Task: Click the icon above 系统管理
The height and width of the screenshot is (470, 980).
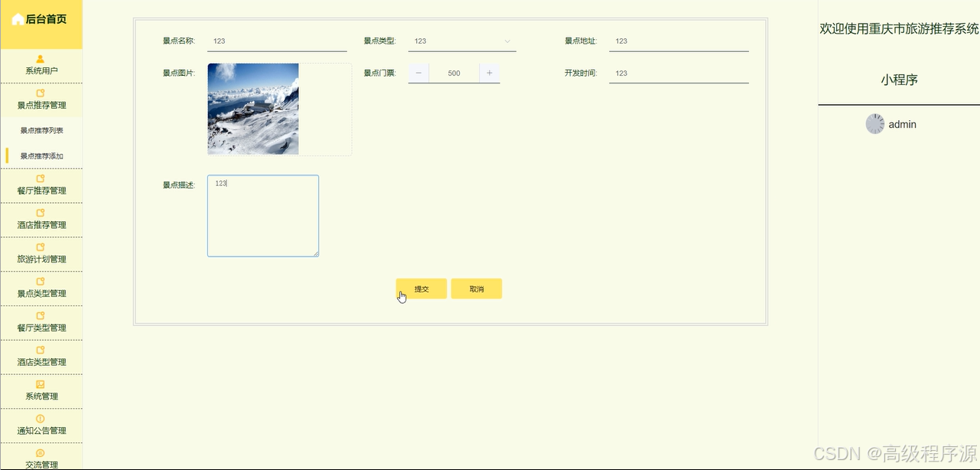Action: (41, 384)
